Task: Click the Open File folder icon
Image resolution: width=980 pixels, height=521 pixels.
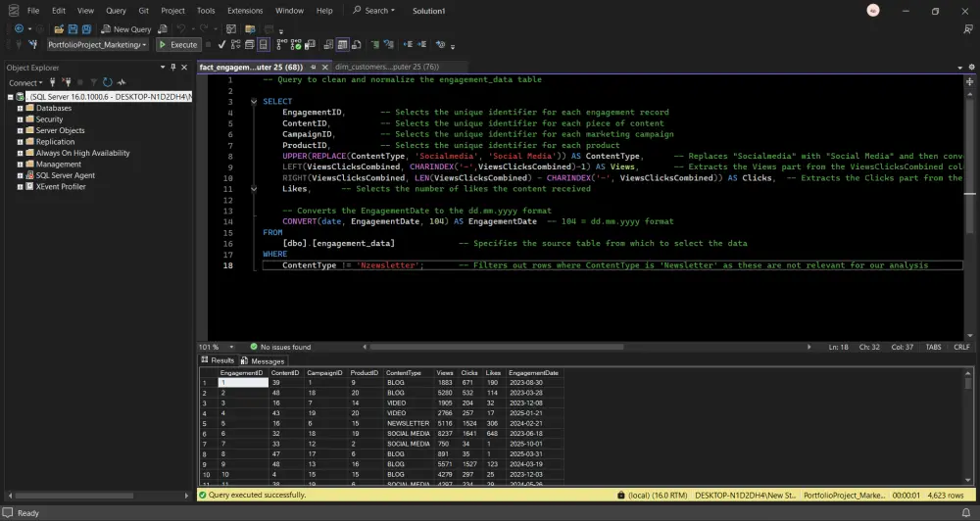Action: (x=58, y=29)
